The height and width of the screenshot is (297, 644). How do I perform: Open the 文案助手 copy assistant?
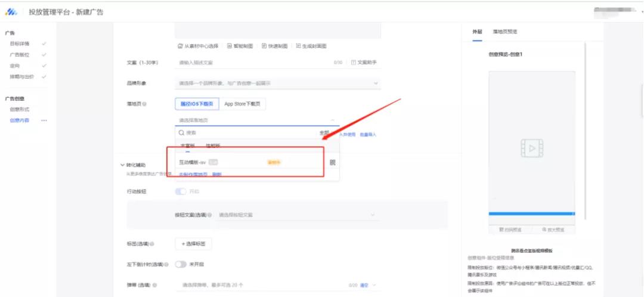point(364,63)
